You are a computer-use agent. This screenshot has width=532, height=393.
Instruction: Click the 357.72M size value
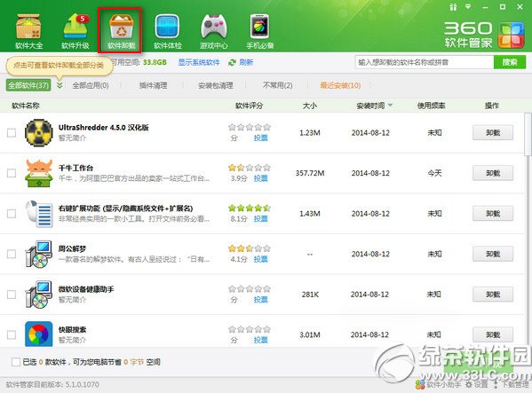310,173
